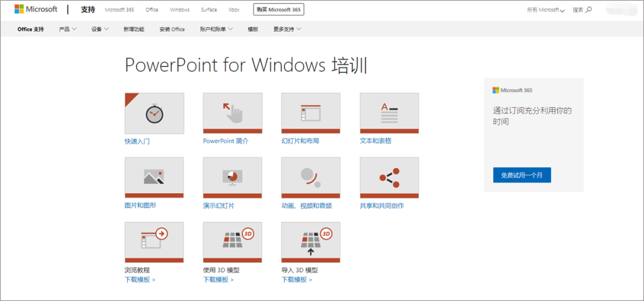The height and width of the screenshot is (301, 644).
Task: Open the 动画、视频和音频 circles tile icon
Action: click(x=311, y=178)
